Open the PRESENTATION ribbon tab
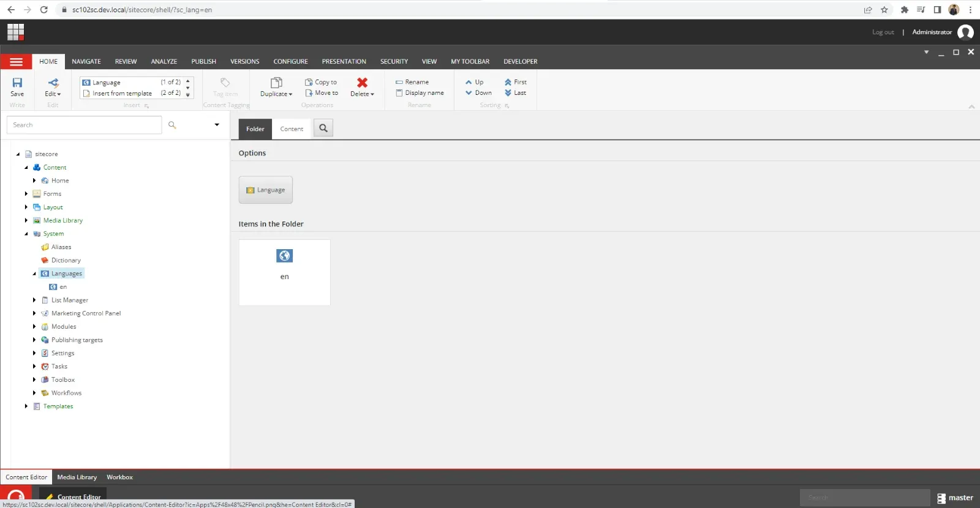The image size is (980, 508). 344,62
